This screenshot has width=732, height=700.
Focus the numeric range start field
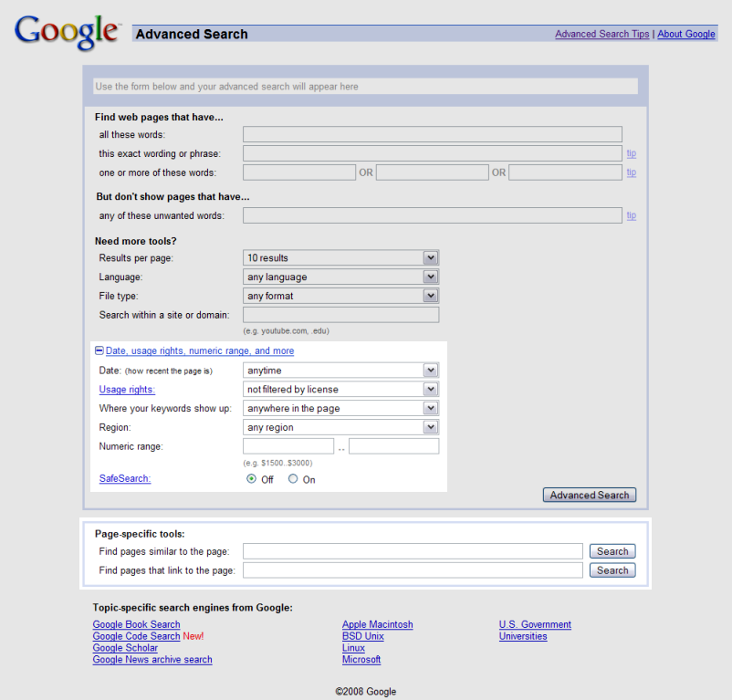[x=288, y=446]
